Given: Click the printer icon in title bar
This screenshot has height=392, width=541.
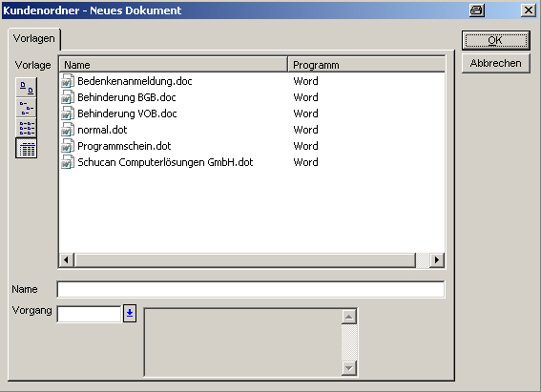Looking at the screenshot, I should 477,10.
